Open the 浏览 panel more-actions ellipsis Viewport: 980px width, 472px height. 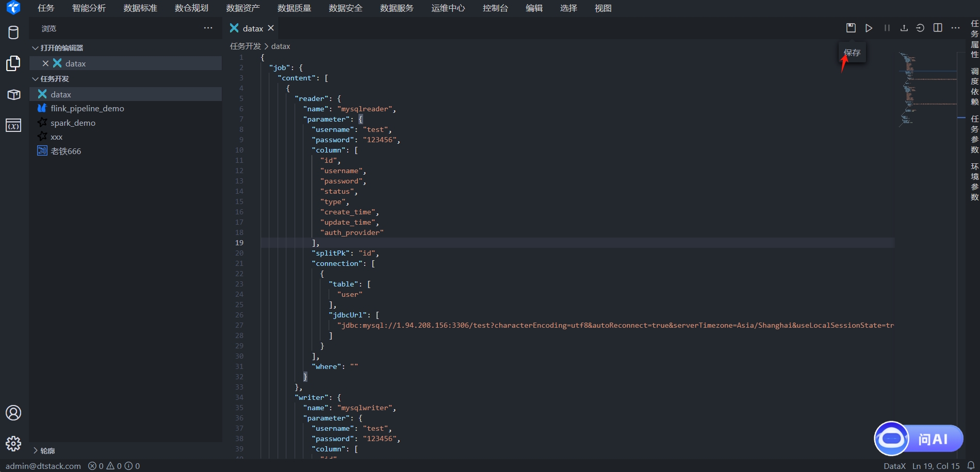(208, 28)
